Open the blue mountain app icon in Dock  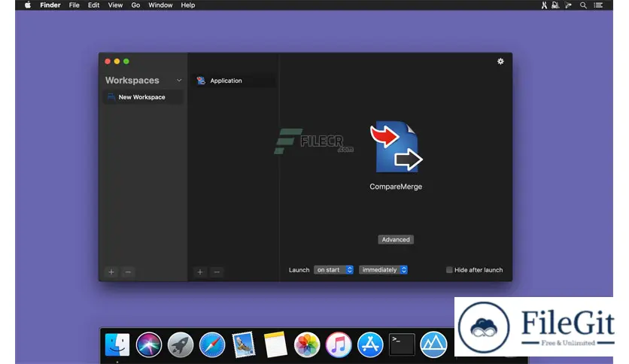click(433, 344)
